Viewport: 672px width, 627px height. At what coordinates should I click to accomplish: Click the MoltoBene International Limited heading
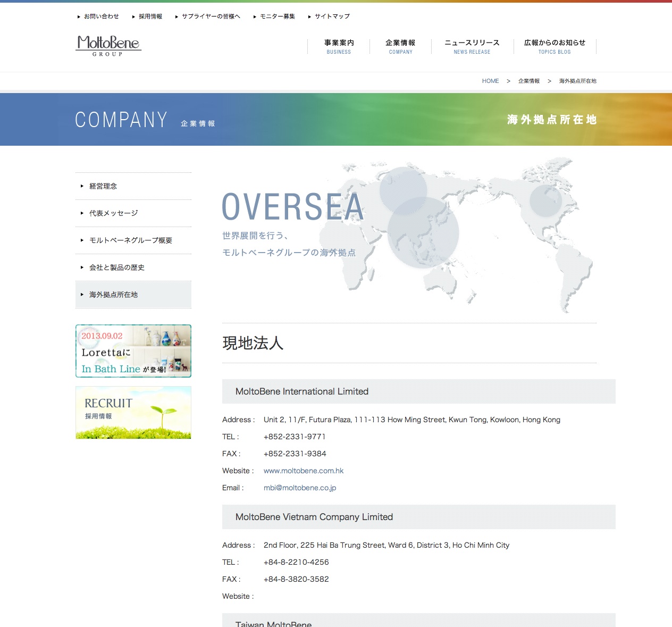(x=302, y=391)
